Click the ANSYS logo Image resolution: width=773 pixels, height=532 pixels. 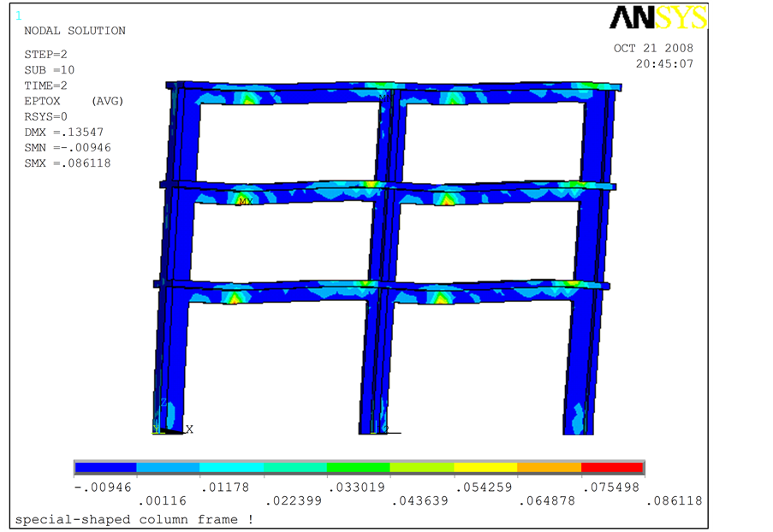[x=657, y=17]
